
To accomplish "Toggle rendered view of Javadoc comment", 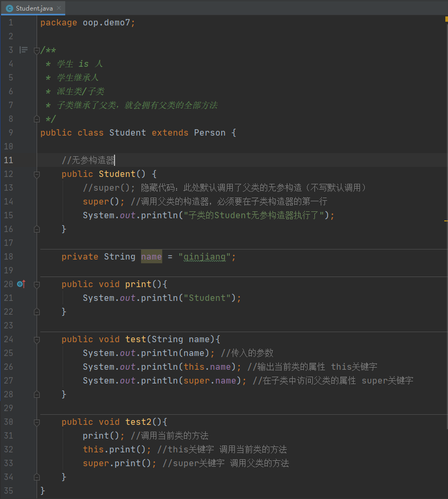I will [x=23, y=50].
